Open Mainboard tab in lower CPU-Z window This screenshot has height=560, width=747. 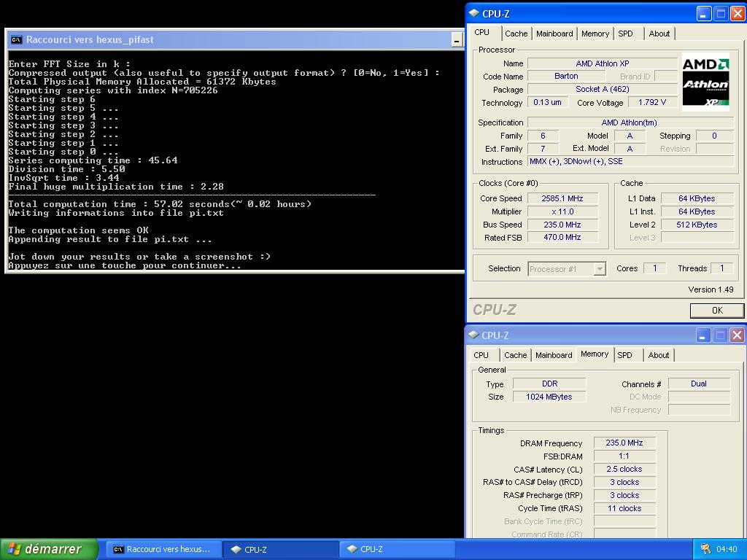tap(554, 355)
